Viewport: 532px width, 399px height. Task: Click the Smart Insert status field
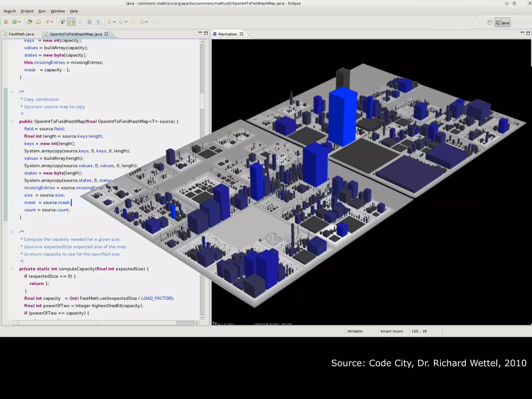[392, 331]
